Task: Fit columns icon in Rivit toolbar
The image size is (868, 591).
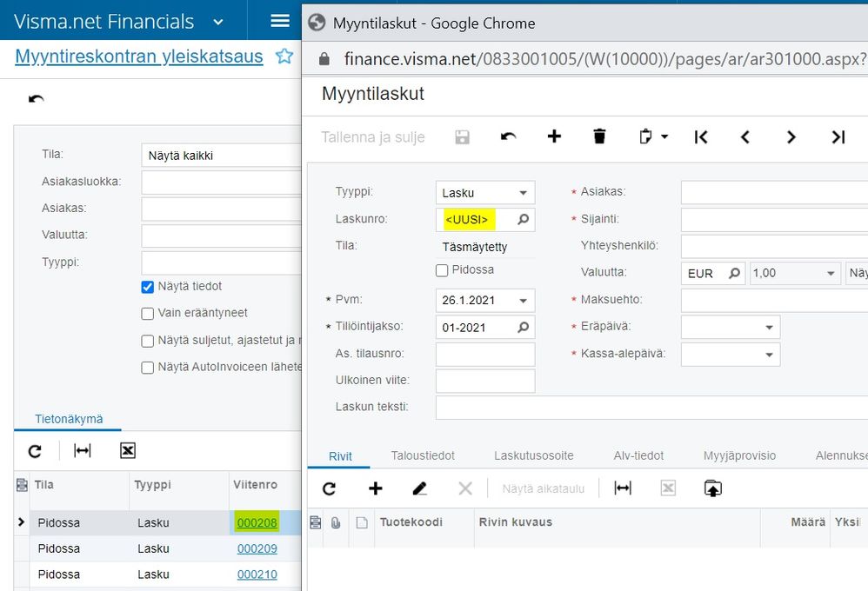Action: 623,488
